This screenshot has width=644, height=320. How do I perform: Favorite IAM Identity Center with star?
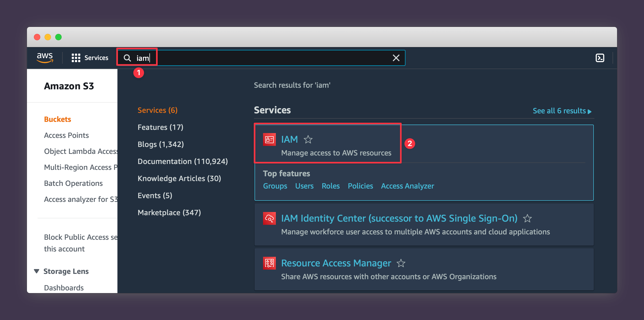[x=527, y=218]
